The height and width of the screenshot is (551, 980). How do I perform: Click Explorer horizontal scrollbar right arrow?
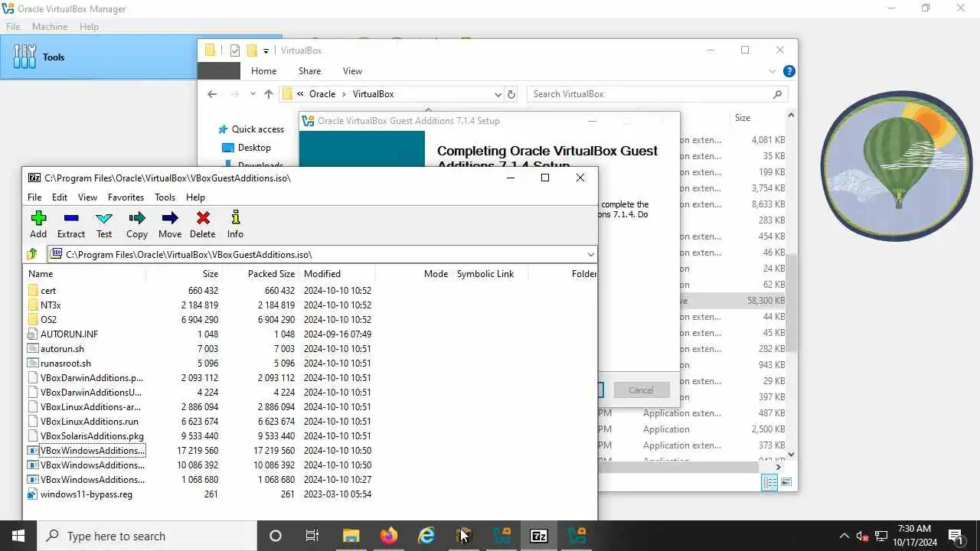[x=779, y=467]
